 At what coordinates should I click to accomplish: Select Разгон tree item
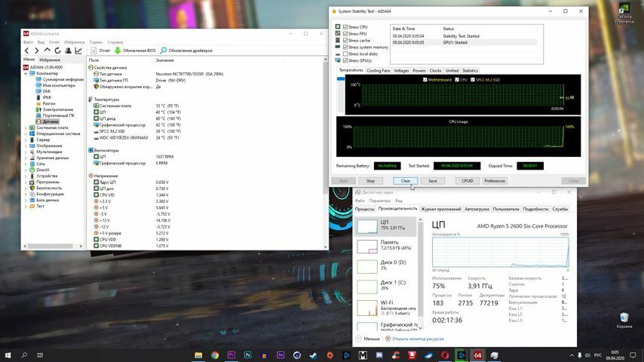click(x=45, y=103)
